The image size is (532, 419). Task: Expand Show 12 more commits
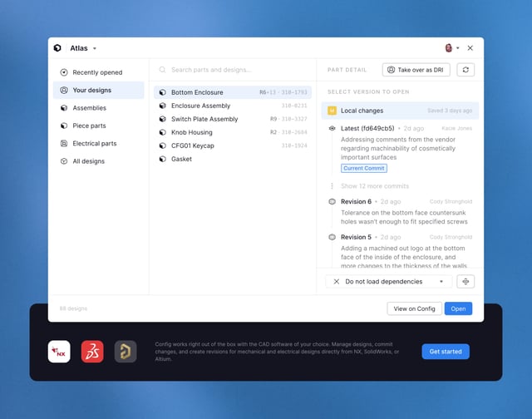click(375, 186)
